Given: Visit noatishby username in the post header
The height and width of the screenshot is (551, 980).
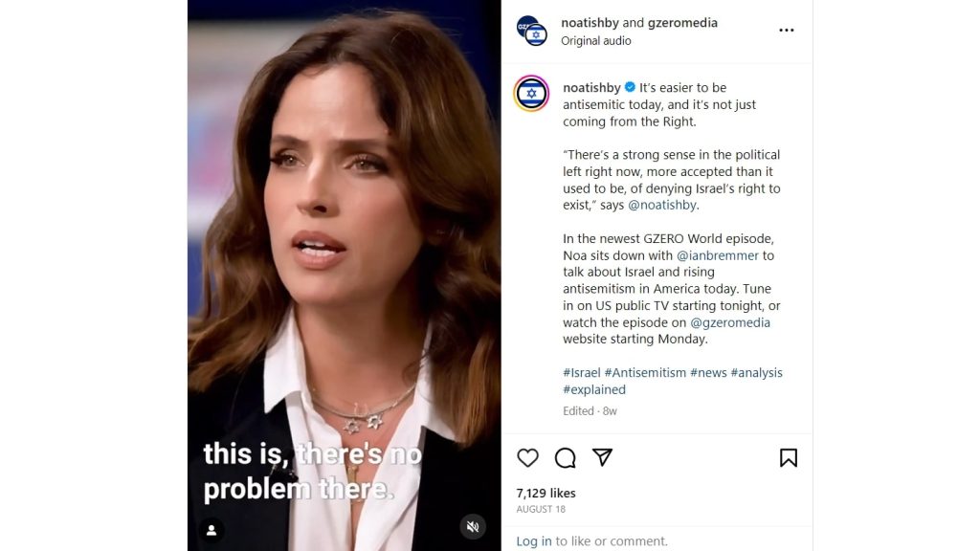Looking at the screenshot, I should point(590,23).
